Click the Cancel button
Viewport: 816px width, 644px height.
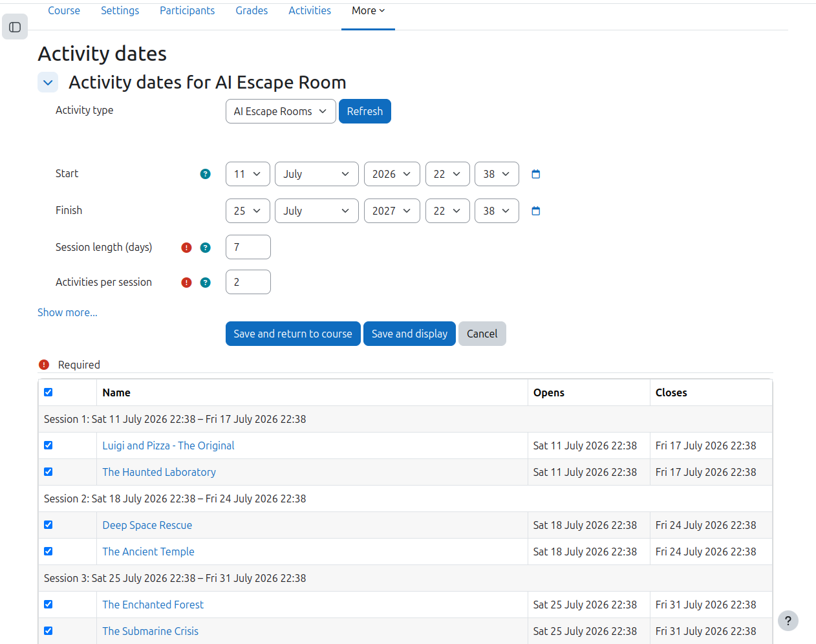pyautogui.click(x=482, y=334)
